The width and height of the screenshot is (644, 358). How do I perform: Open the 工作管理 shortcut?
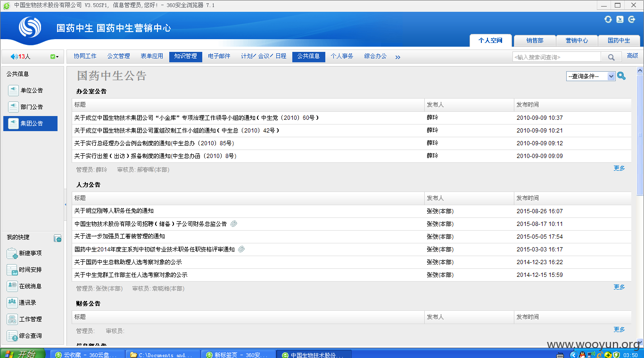[x=25, y=319]
